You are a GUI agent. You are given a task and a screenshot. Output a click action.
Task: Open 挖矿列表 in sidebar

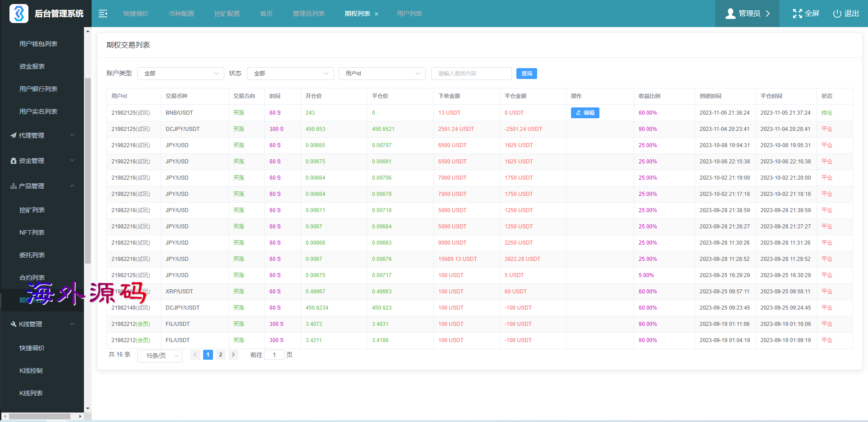[32, 210]
